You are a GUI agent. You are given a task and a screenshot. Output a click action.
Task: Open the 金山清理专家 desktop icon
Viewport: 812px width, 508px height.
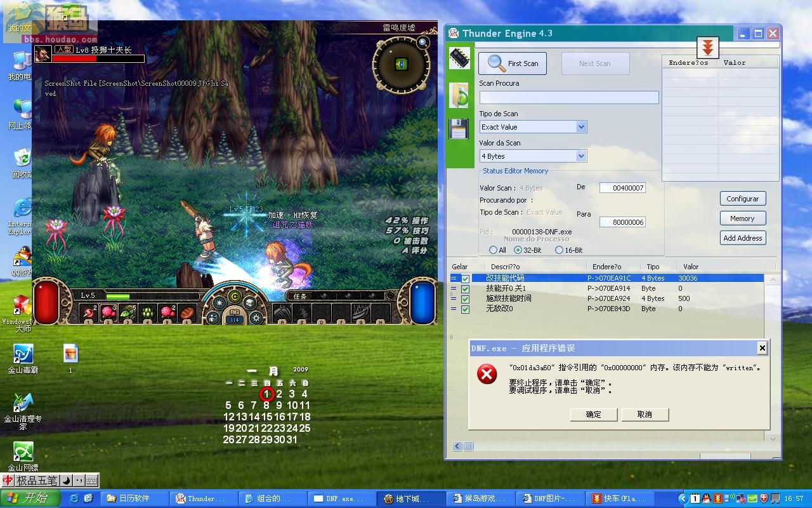click(x=23, y=411)
